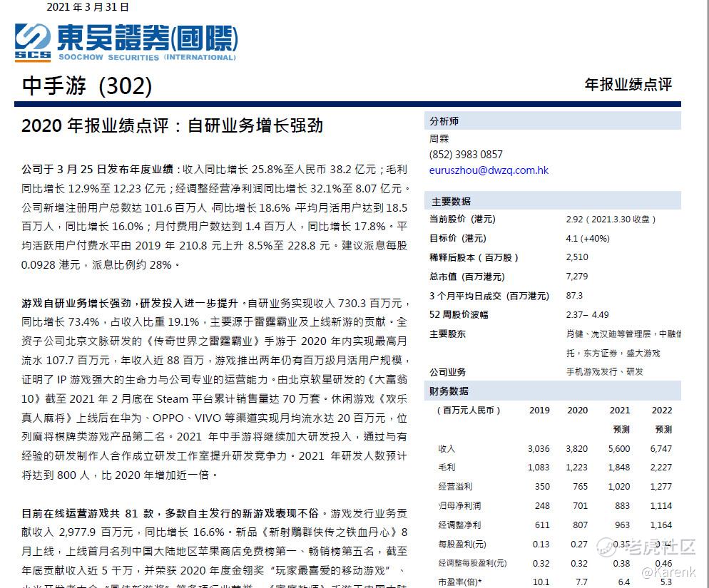The height and width of the screenshot is (588, 709).
Task: Select the 2020 net profit value 701
Action: click(580, 506)
